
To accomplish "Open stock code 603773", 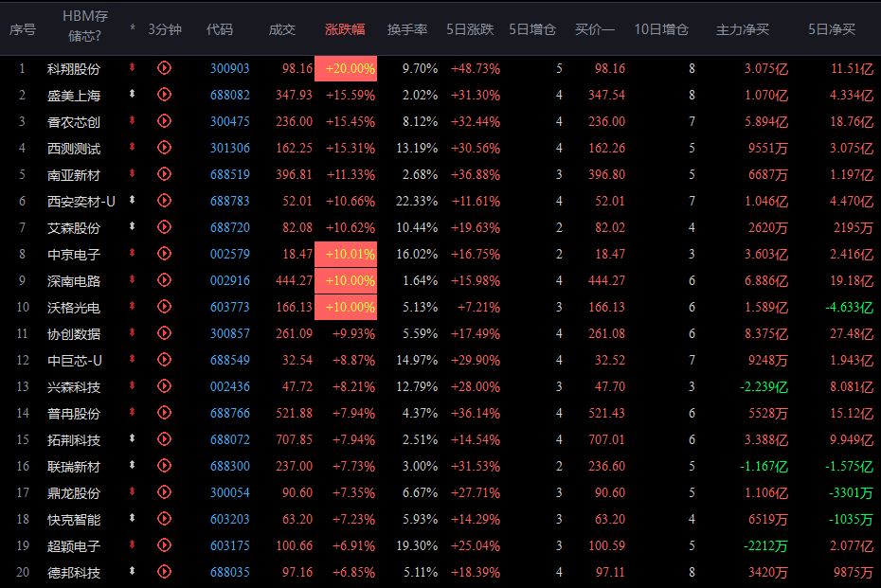I will coord(230,307).
